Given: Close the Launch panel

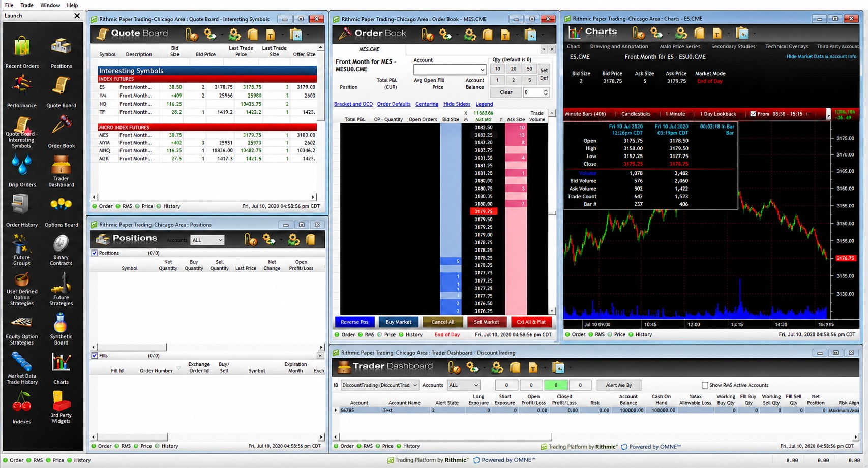Looking at the screenshot, I should click(x=77, y=16).
